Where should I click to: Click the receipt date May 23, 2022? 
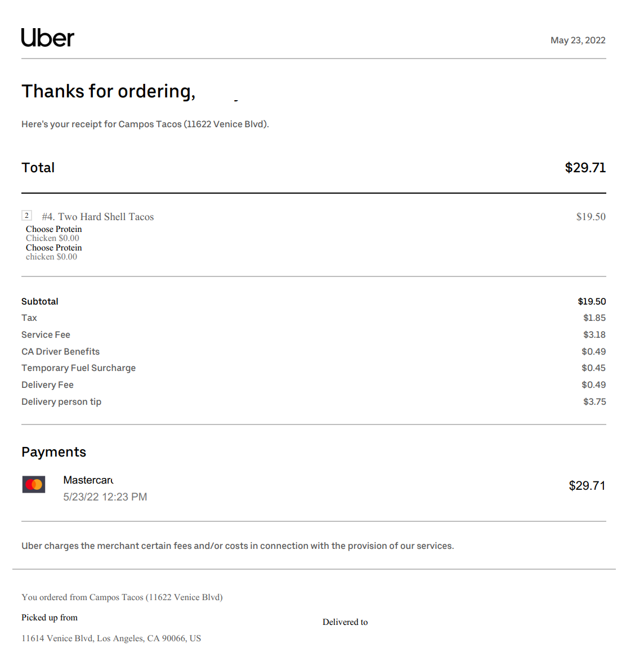click(x=578, y=41)
